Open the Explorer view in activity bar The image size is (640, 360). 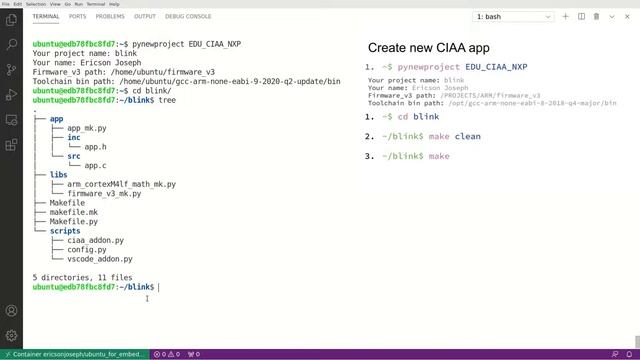[x=11, y=20]
